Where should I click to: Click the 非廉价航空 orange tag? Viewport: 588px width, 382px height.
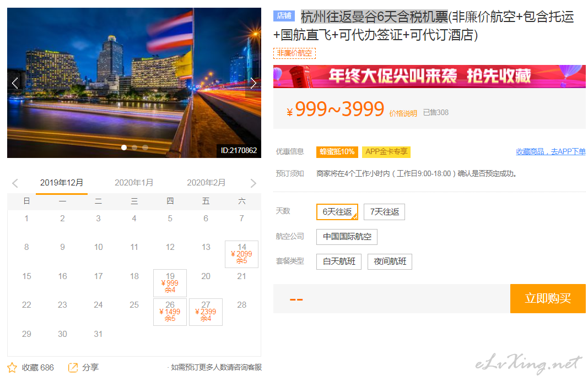click(x=294, y=53)
